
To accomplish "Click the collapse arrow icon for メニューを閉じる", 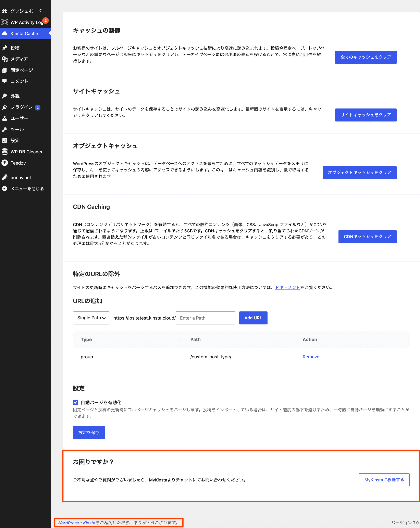I will (x=5, y=189).
